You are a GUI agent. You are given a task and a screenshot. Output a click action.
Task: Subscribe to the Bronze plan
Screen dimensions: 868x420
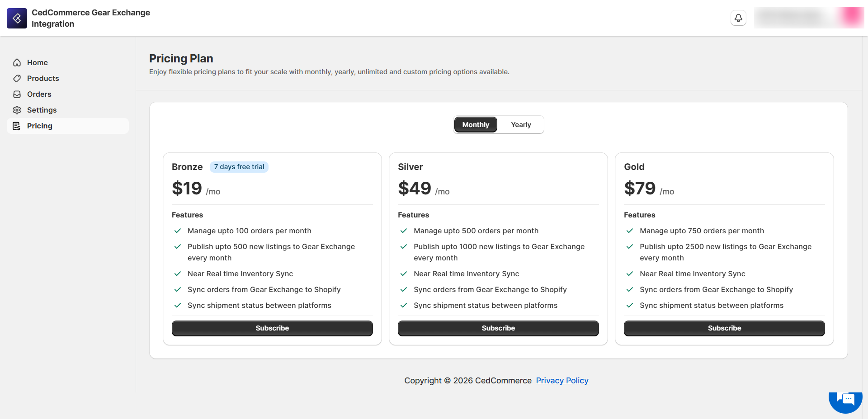[272, 328]
